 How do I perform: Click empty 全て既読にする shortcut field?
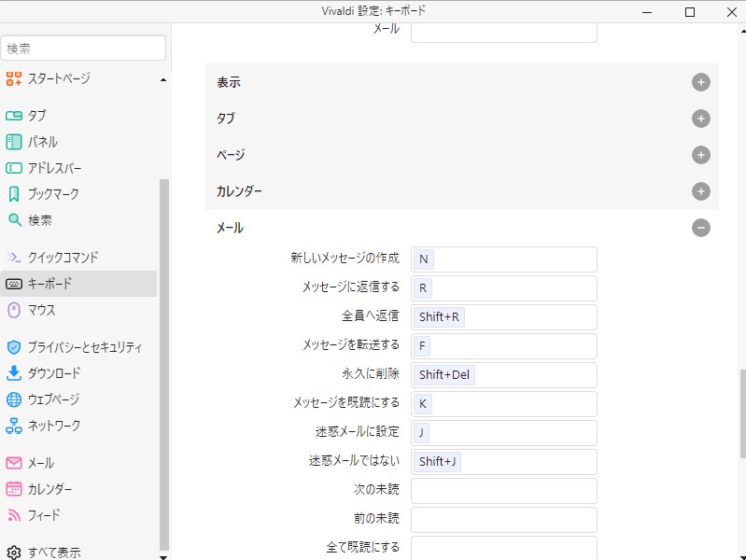pyautogui.click(x=504, y=548)
